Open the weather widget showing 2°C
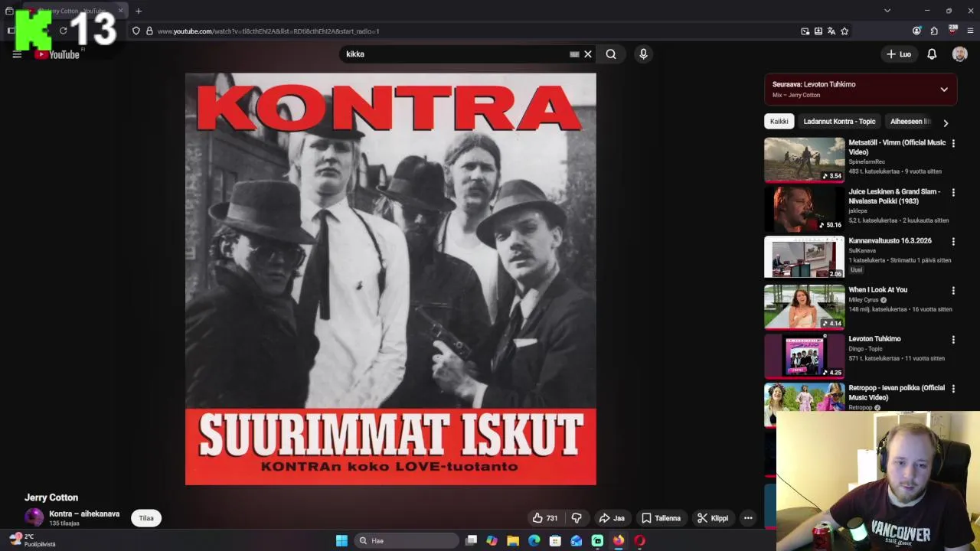980x551 pixels. point(32,540)
